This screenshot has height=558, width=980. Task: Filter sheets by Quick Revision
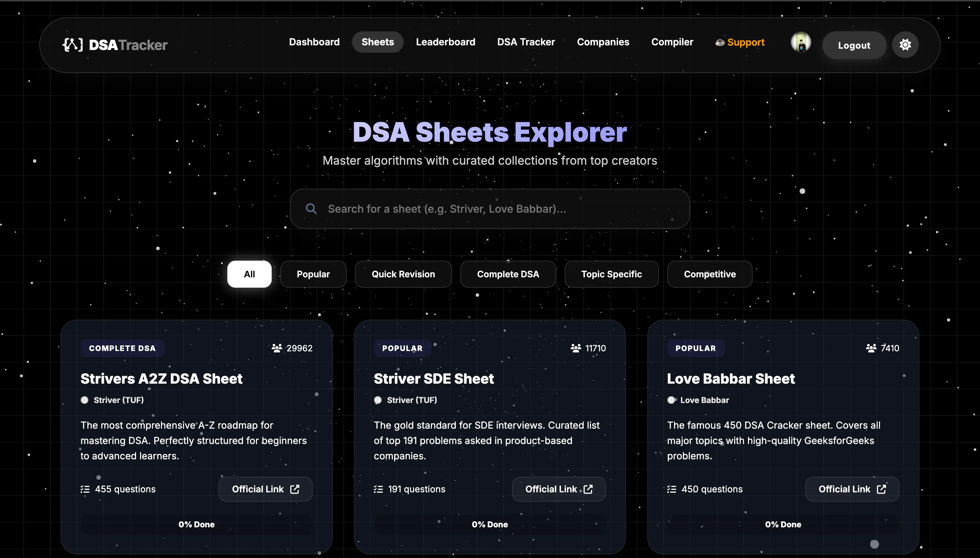(403, 274)
